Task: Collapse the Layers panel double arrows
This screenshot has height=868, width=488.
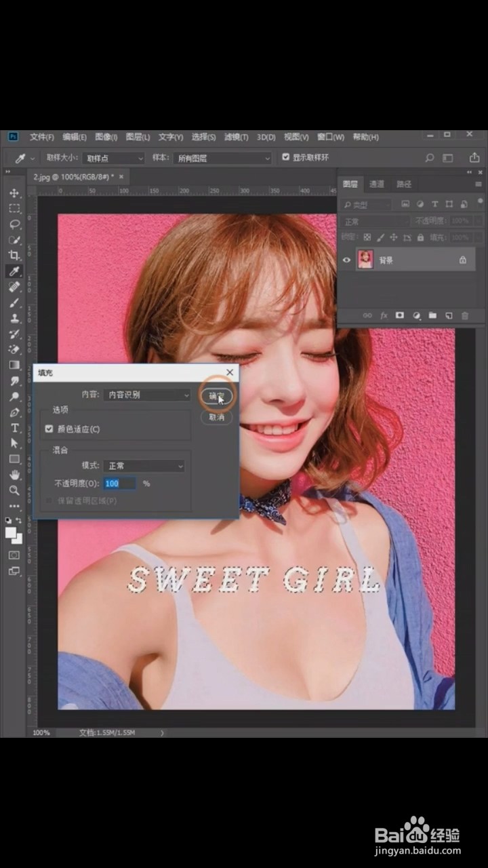Action: point(470,172)
